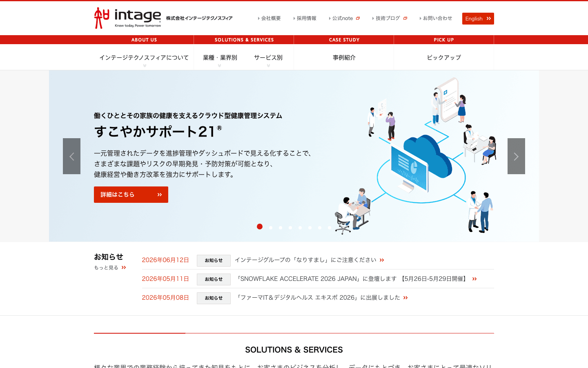
Task: Click the SOLUTIONS & SERVICES section heading
Action: [294, 350]
